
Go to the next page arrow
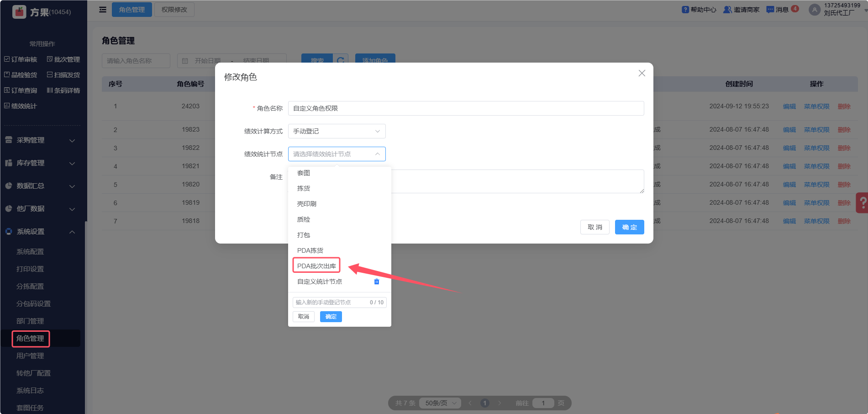[x=500, y=403]
